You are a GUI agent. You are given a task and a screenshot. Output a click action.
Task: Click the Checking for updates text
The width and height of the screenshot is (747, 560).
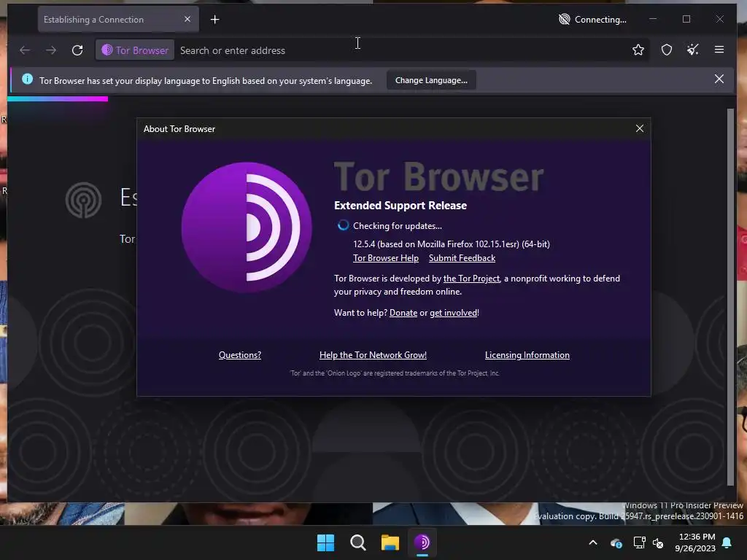(398, 226)
